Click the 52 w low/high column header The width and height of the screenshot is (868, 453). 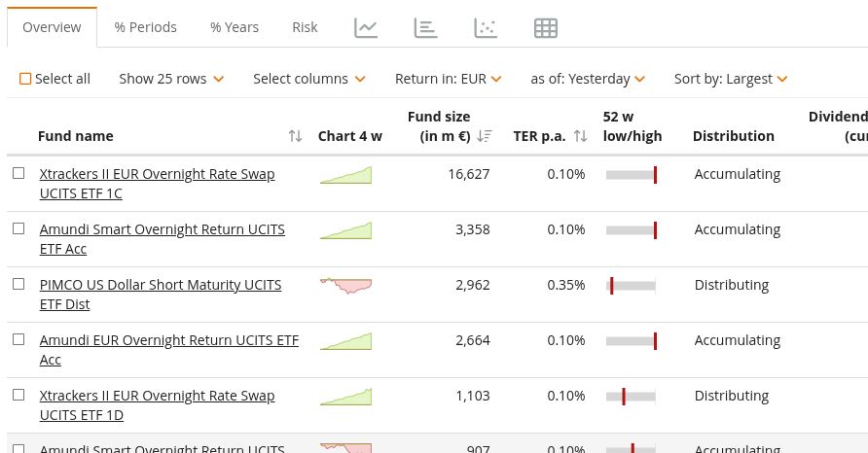click(x=633, y=126)
